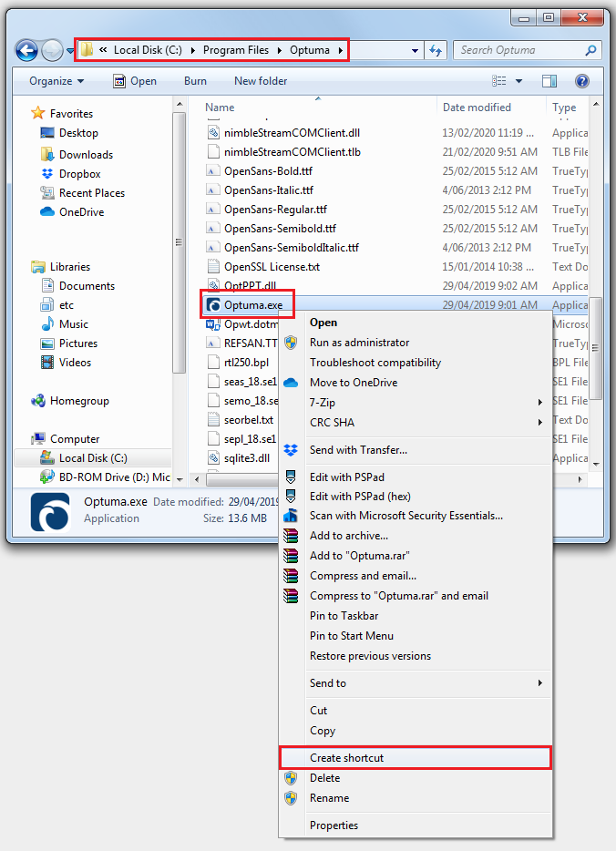Select Scan with Microsoft Security Essentials
This screenshot has width=616, height=851.
[416, 515]
